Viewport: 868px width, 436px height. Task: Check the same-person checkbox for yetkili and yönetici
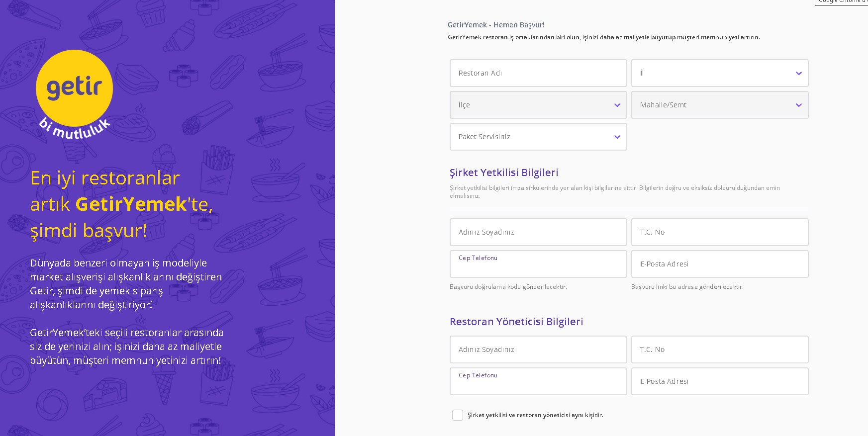click(x=457, y=415)
